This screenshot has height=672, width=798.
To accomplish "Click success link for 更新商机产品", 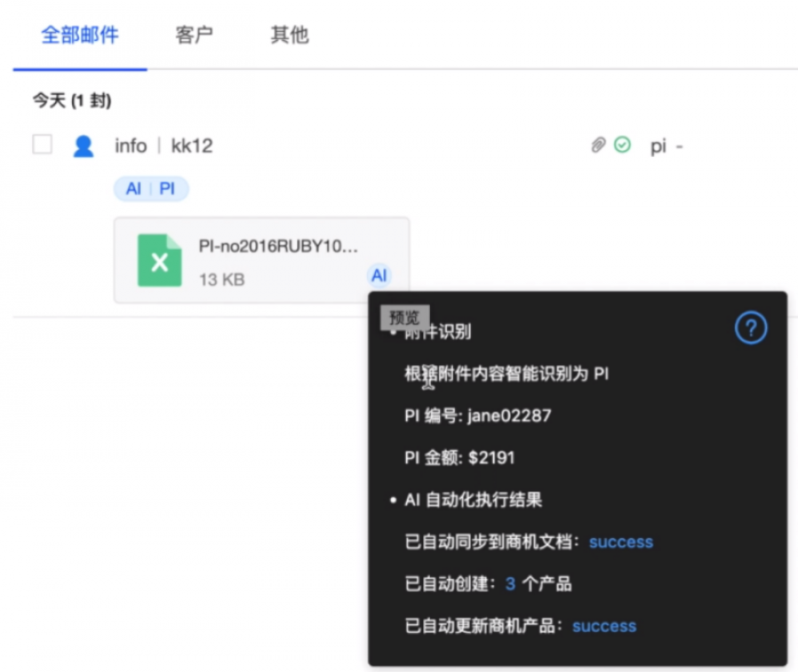I will tap(604, 626).
